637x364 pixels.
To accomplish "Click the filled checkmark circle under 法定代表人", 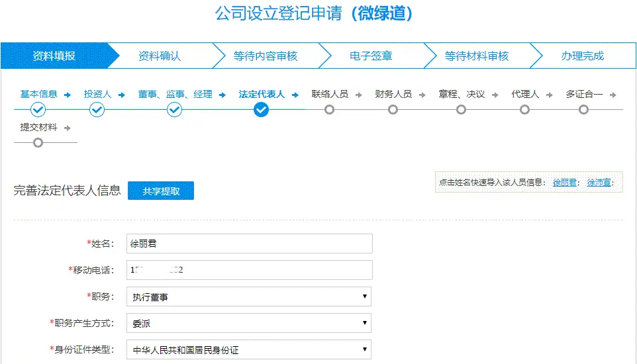I will click(261, 110).
